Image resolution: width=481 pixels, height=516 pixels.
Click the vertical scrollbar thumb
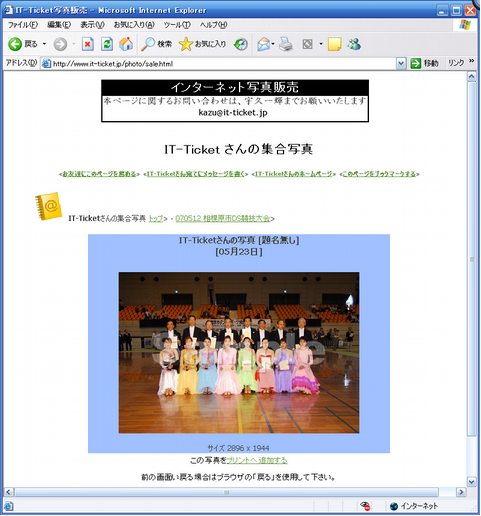[471, 259]
